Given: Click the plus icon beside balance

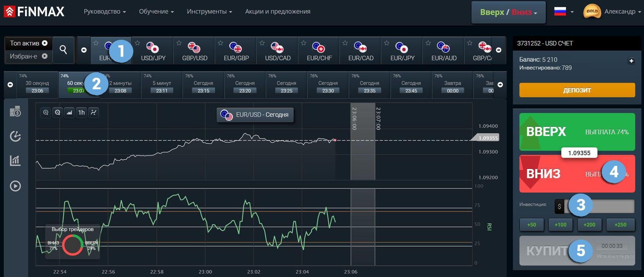Looking at the screenshot, I should 631,61.
